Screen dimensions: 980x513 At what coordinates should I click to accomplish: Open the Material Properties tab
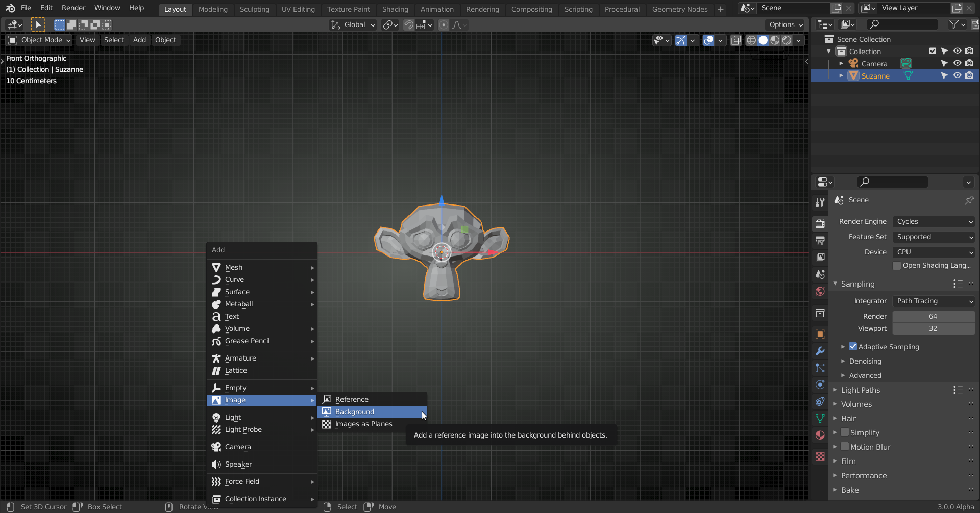pyautogui.click(x=820, y=435)
